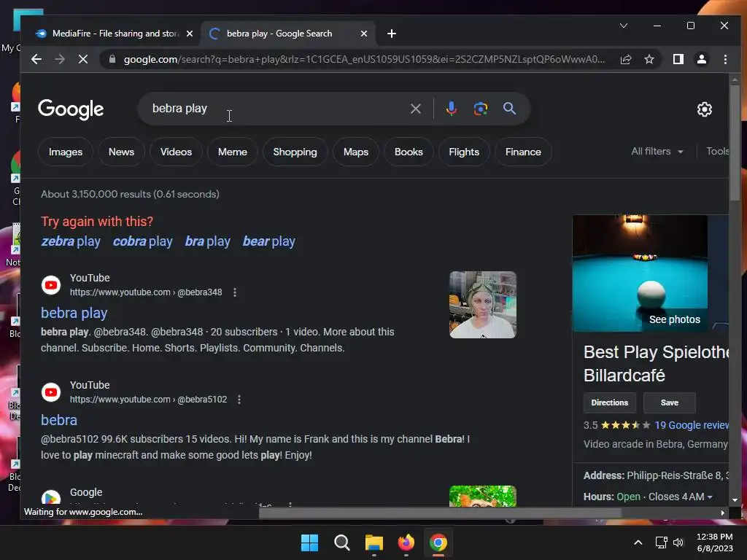Open more options for the @bebra348 result

pos(235,292)
